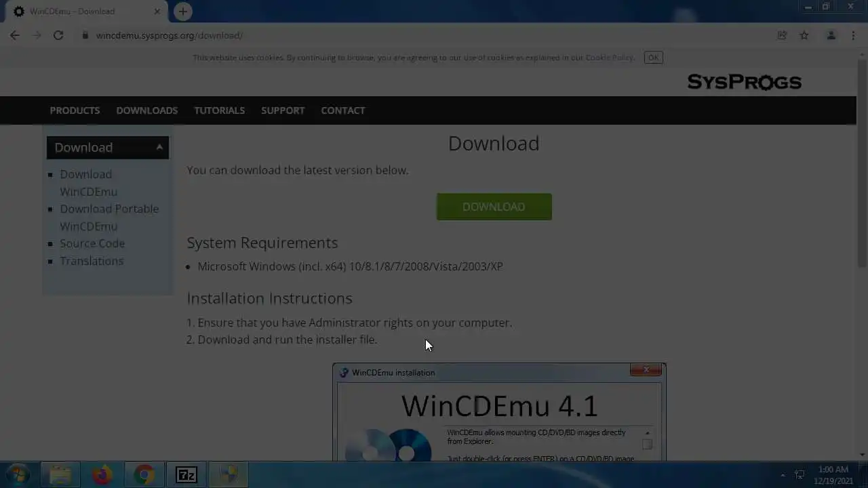Open the installer shield taskbar icon

click(x=229, y=475)
